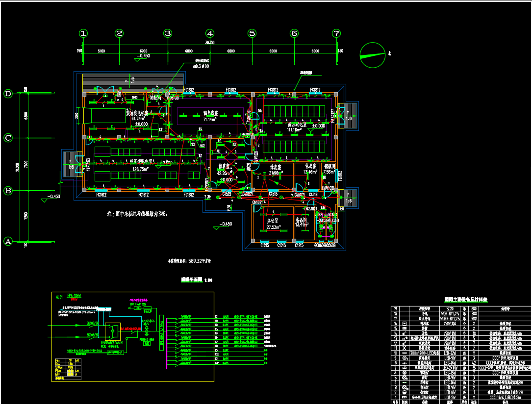Select the ALE1 panel label text
This screenshot has width=532, height=405.
coord(59,297)
